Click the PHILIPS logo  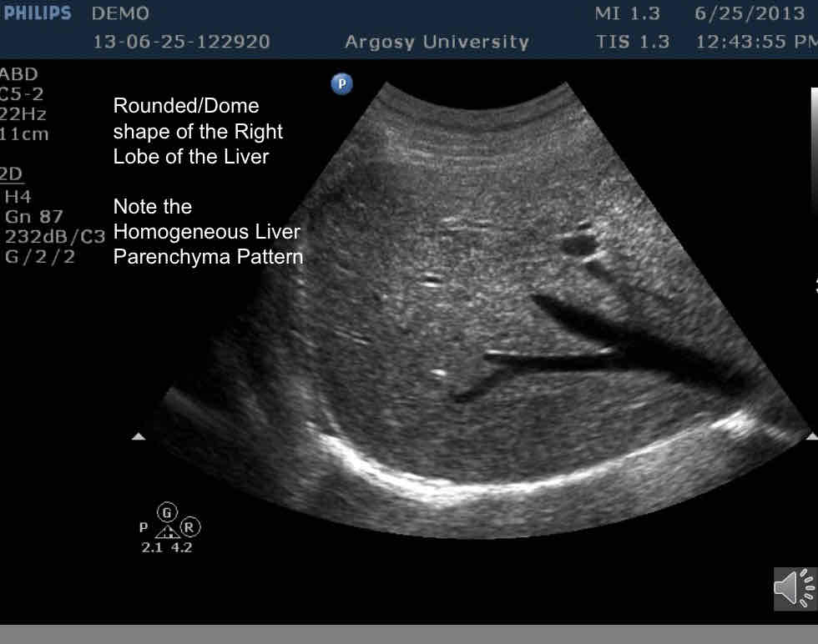(x=37, y=13)
